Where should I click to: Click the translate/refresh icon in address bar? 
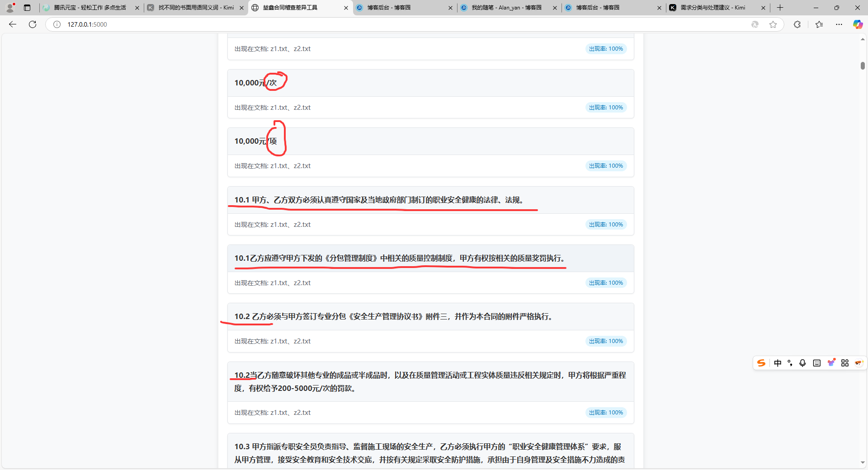(755, 24)
